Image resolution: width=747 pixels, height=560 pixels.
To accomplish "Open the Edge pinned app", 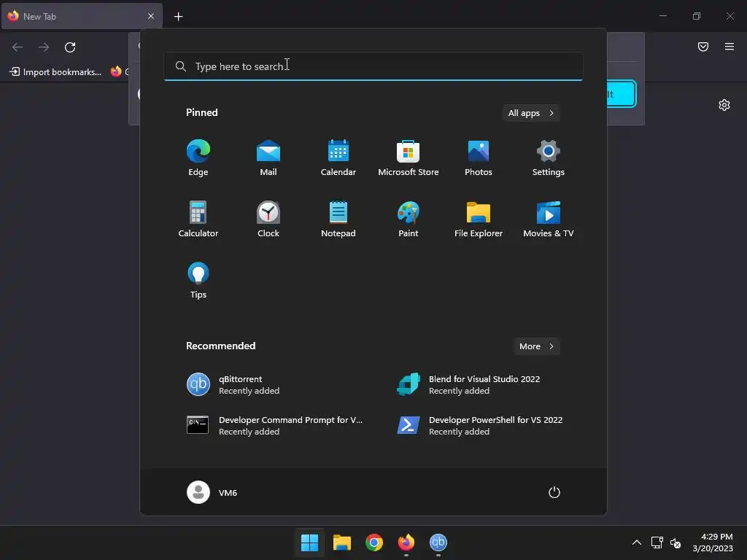I will click(198, 157).
